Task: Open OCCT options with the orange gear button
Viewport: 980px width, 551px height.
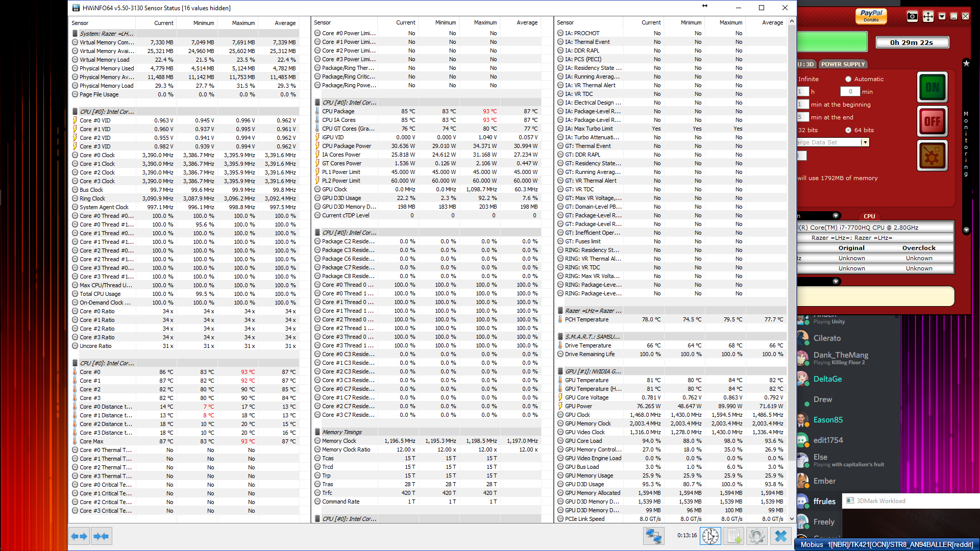Action: 933,156
